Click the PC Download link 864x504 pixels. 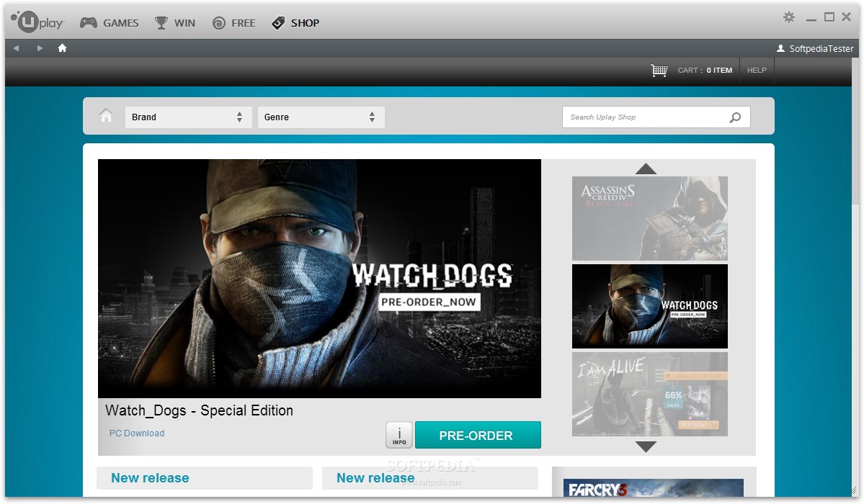[137, 433]
